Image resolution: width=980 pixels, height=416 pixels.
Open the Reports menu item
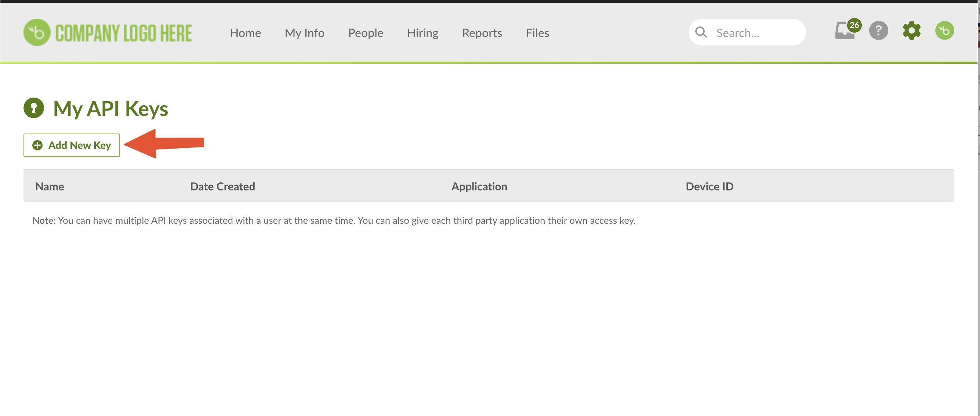[x=482, y=33]
